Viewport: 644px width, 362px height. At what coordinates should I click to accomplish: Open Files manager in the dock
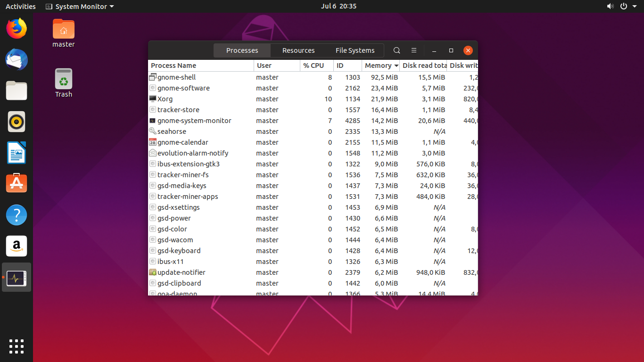pyautogui.click(x=17, y=90)
